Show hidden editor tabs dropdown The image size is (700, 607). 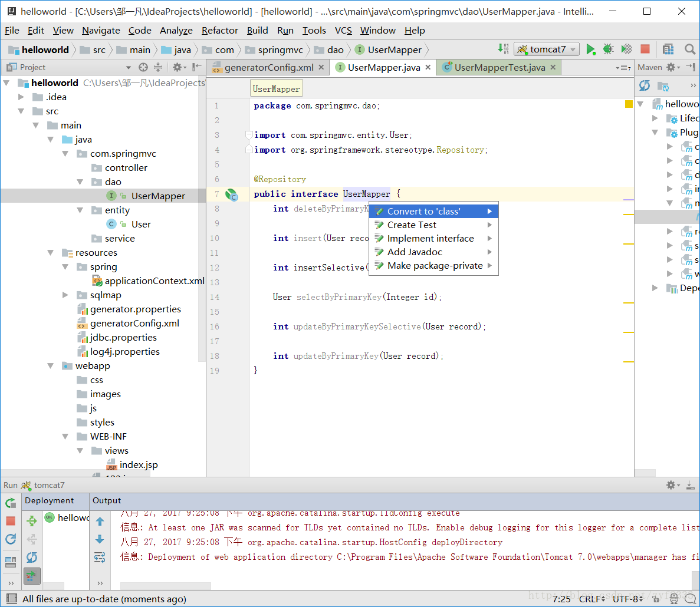pos(623,68)
